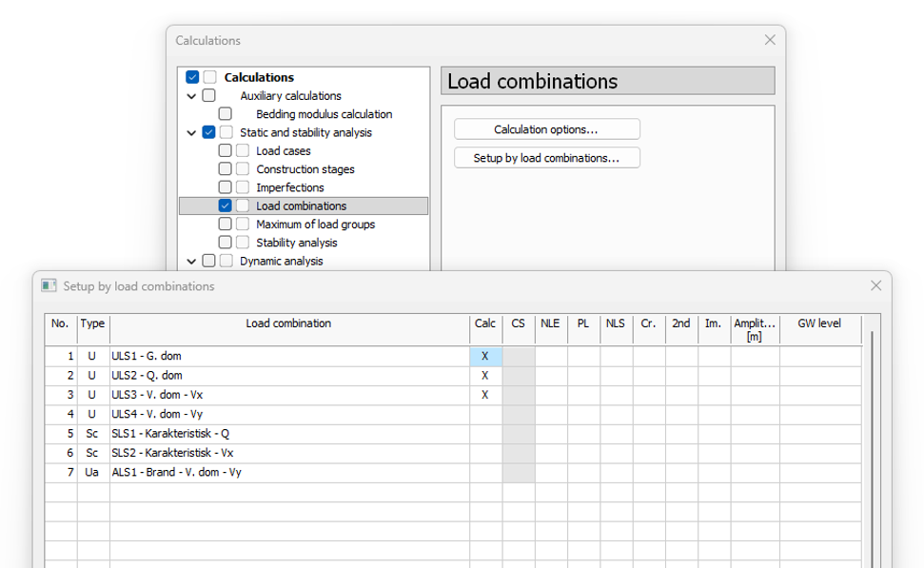
Task: Click Calc X for ULS3 - V. dom - Vx
Action: click(x=485, y=395)
